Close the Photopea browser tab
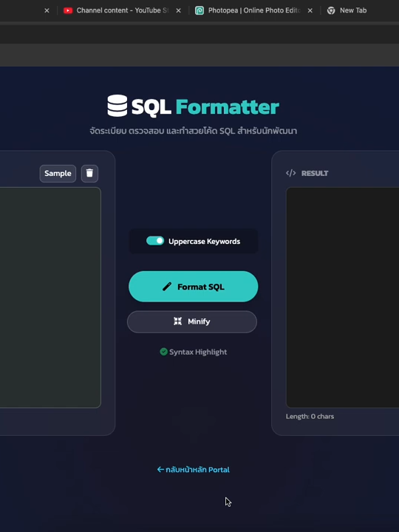The image size is (399, 532). tap(310, 10)
